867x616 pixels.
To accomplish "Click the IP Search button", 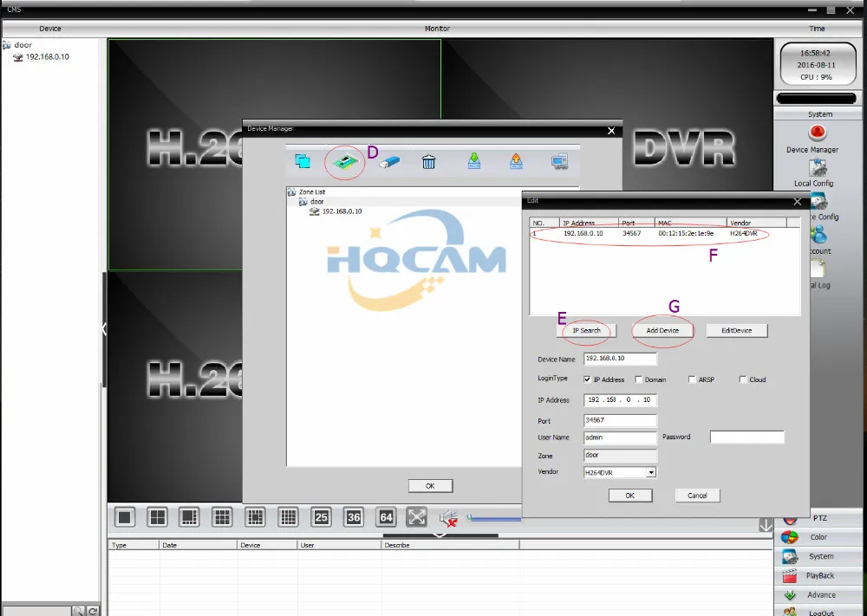I will tap(586, 330).
